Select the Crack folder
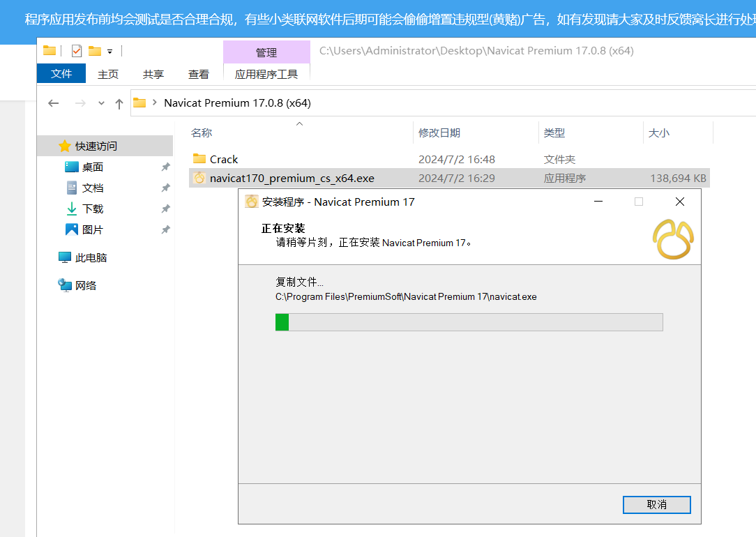Viewport: 756px width, 537px height. coord(224,159)
